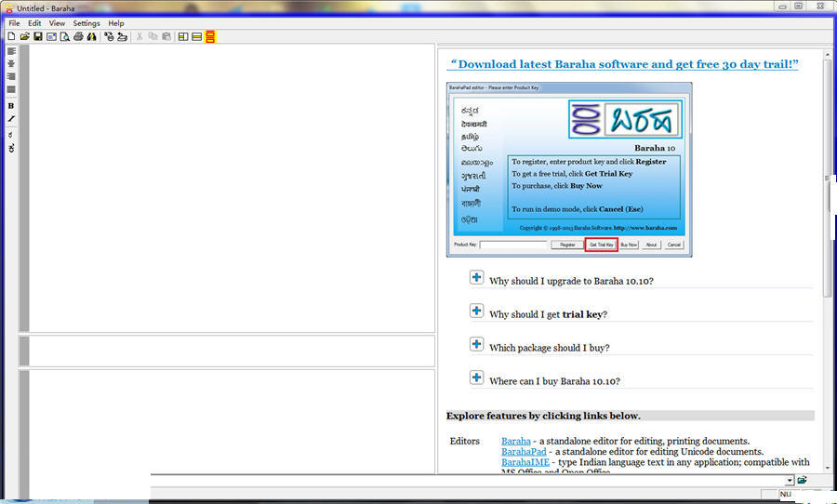Center align text from the left toolbar

(11, 64)
